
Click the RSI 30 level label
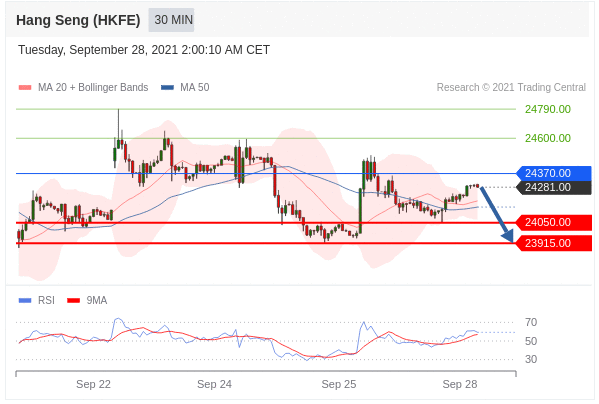click(531, 359)
